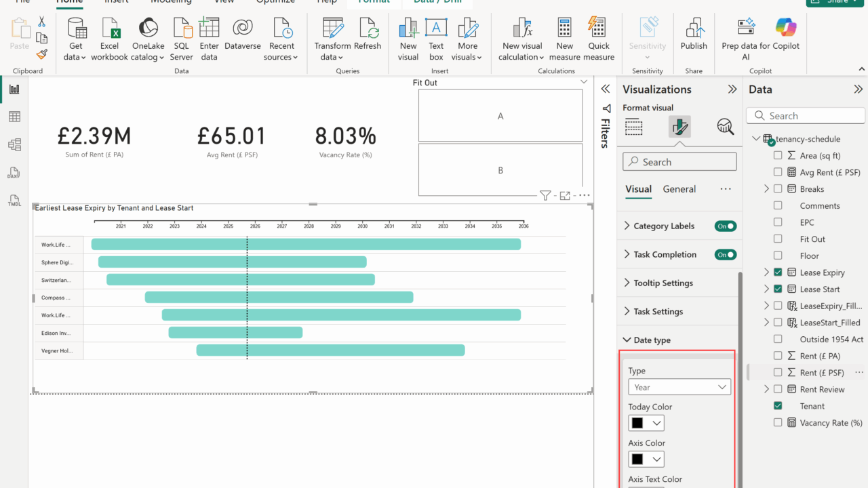Viewport: 868px width, 488px height.
Task: Switch to the General format tab
Action: (x=679, y=189)
